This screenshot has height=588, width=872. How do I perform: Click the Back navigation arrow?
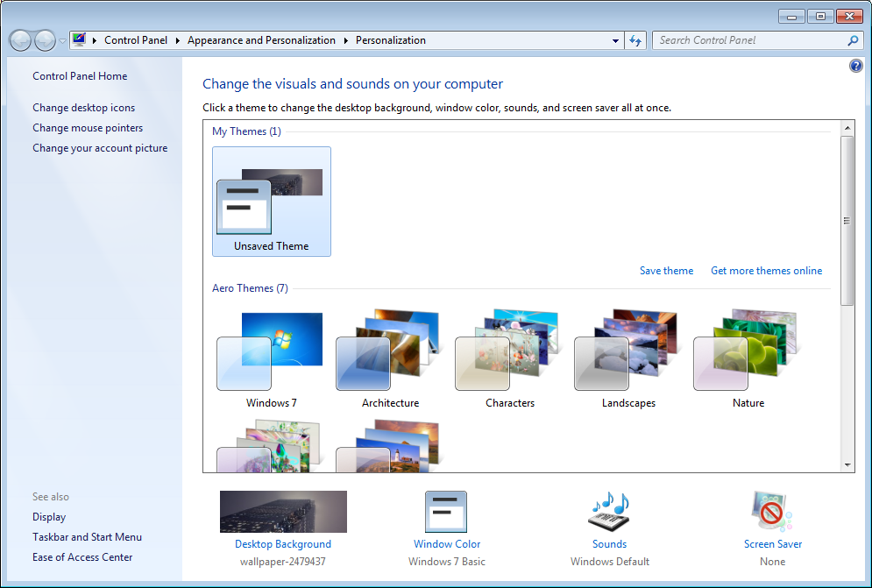20,40
